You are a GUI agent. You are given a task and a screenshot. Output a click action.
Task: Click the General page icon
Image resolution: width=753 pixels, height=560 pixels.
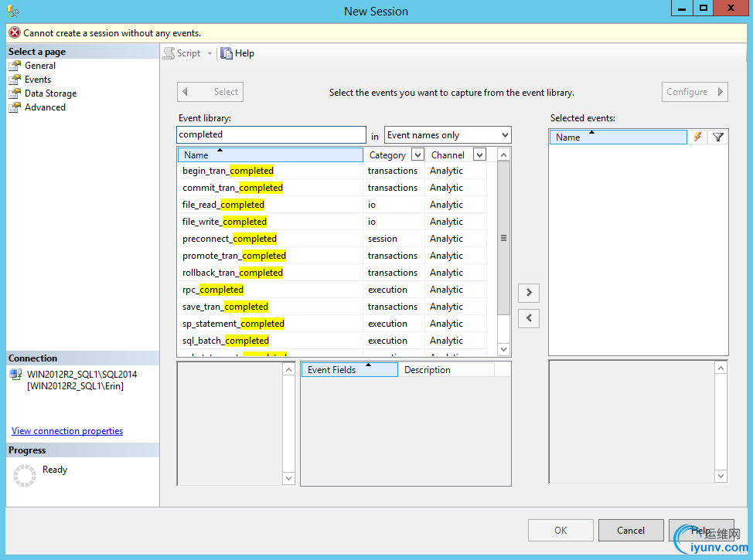[15, 66]
